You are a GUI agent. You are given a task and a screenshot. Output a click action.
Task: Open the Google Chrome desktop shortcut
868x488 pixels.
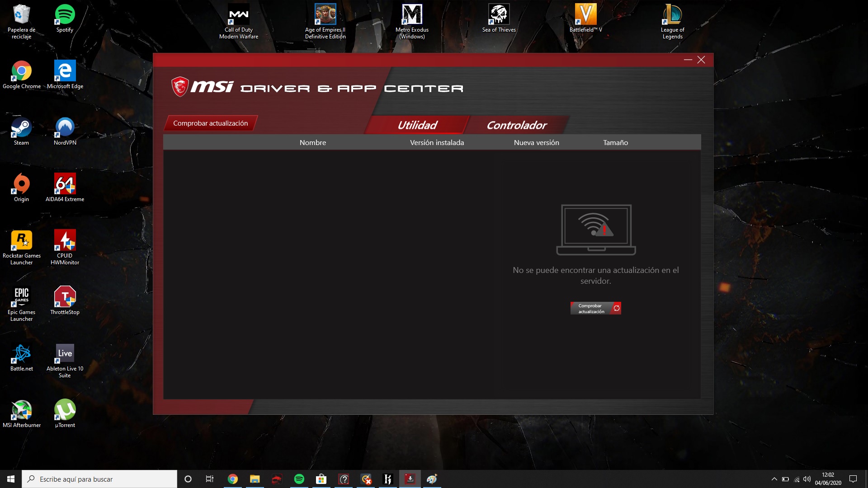pyautogui.click(x=21, y=75)
